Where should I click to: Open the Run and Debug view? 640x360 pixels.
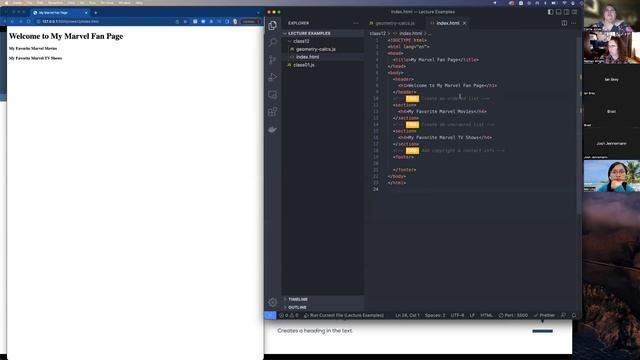click(x=273, y=77)
